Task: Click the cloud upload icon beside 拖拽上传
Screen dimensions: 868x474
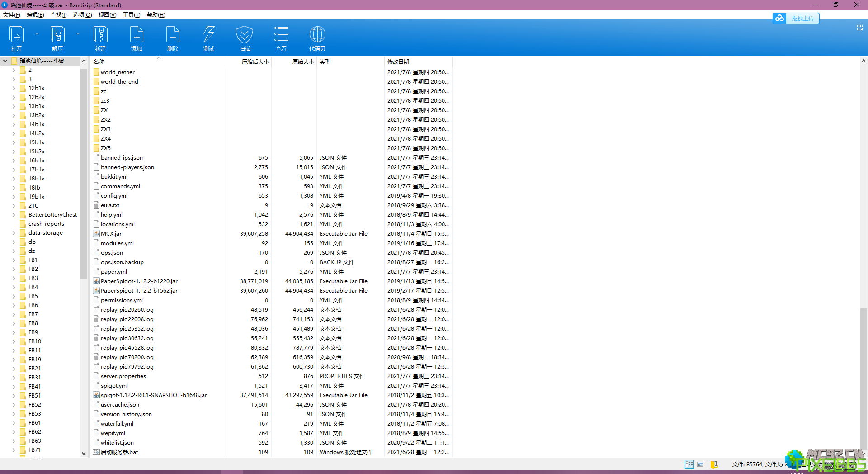Action: 779,18
